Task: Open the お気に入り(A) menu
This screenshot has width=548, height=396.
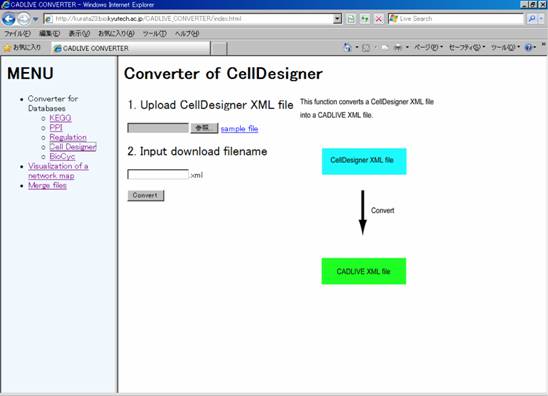Action: coord(116,34)
